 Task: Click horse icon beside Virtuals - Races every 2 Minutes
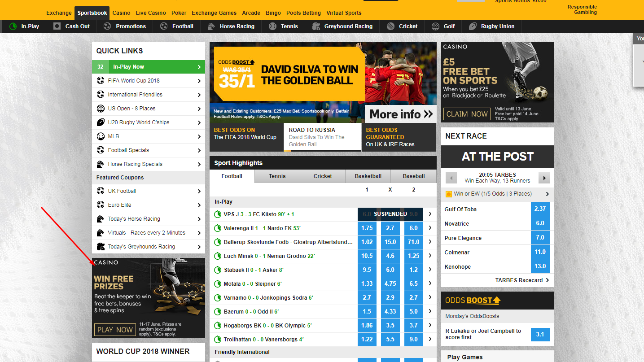click(x=101, y=233)
